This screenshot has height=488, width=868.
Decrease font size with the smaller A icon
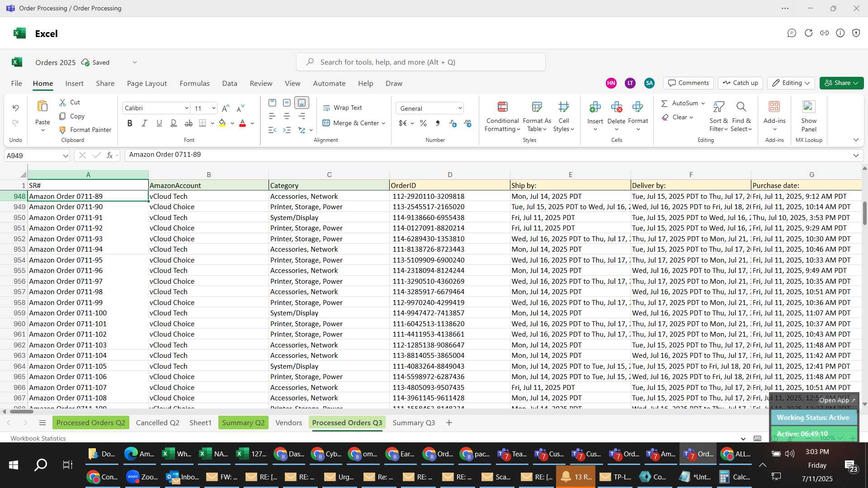[x=241, y=108]
